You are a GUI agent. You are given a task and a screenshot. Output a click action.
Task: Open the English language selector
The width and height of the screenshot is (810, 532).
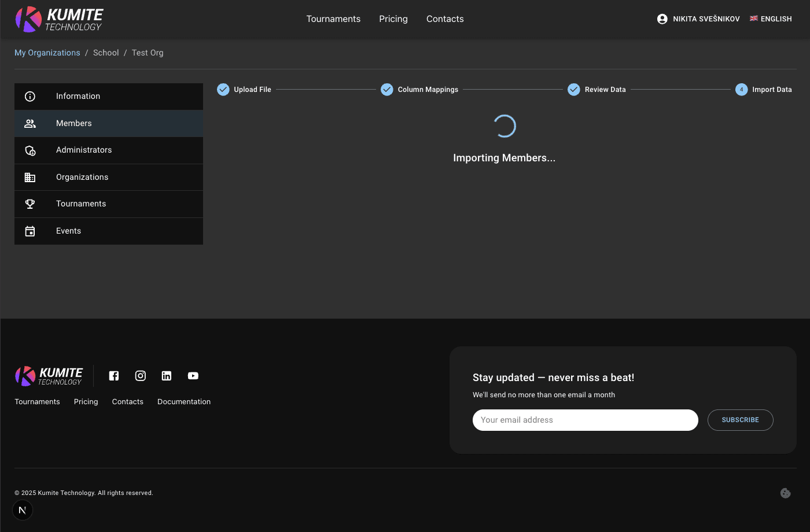771,19
